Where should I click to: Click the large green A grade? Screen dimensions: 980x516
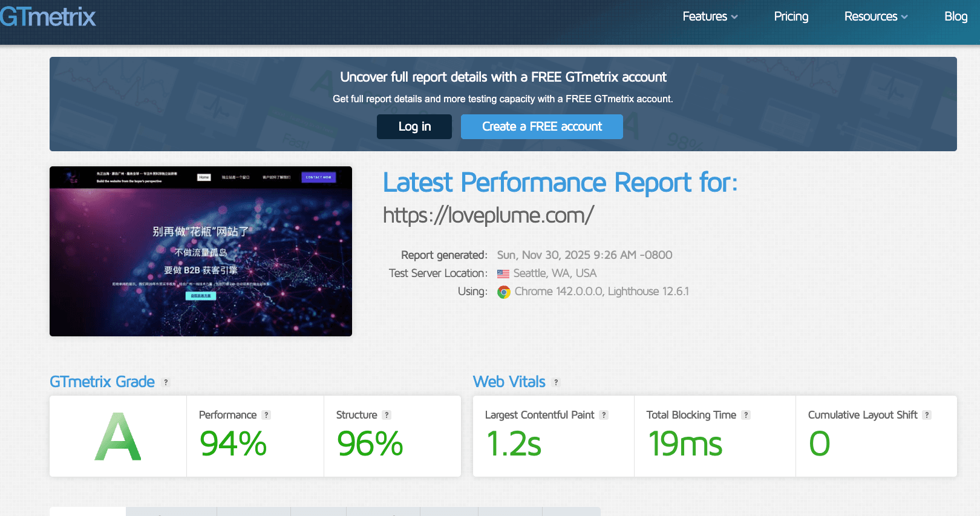[x=118, y=437]
